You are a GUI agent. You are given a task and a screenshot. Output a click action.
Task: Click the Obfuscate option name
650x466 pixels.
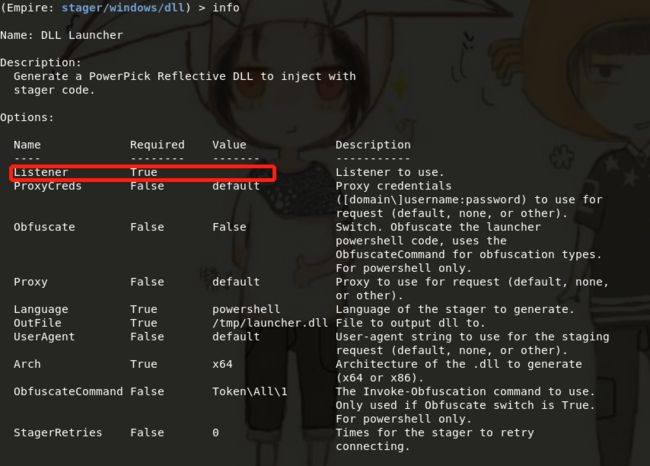[x=44, y=227]
